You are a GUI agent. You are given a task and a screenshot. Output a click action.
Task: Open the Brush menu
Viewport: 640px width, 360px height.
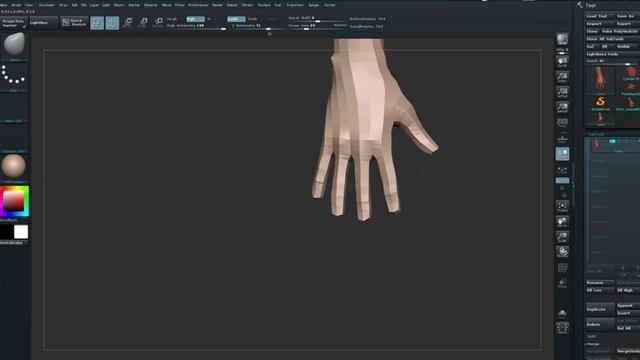point(16,5)
